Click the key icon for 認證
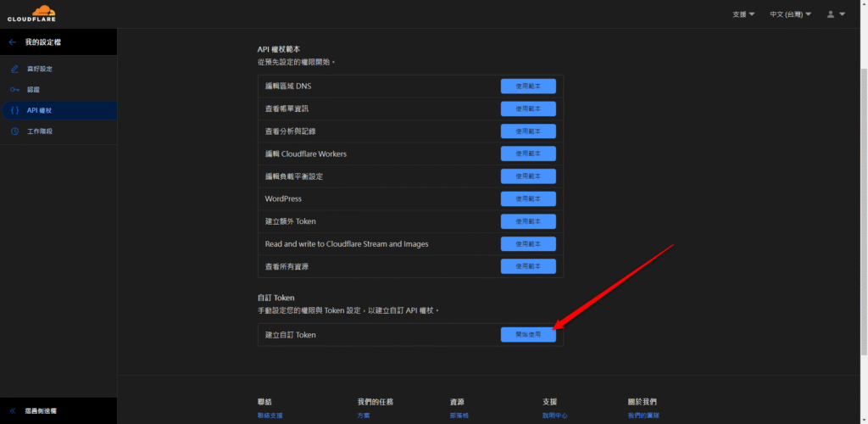Viewport: 868px width, 424px height. (14, 90)
